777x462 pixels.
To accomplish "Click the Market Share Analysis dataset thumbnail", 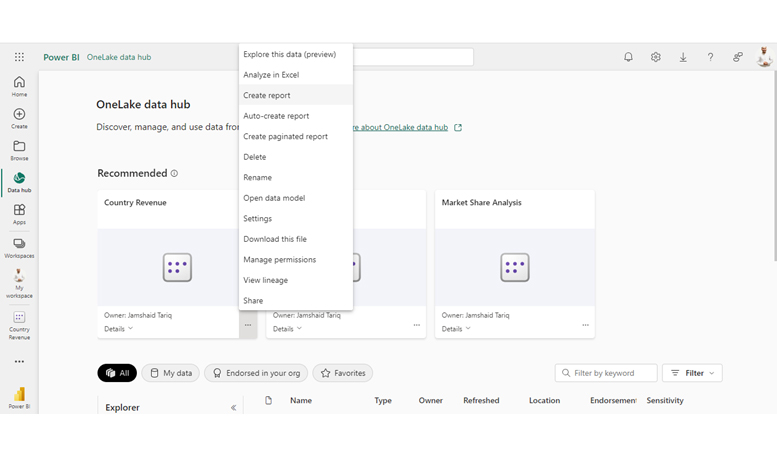I will [x=515, y=267].
